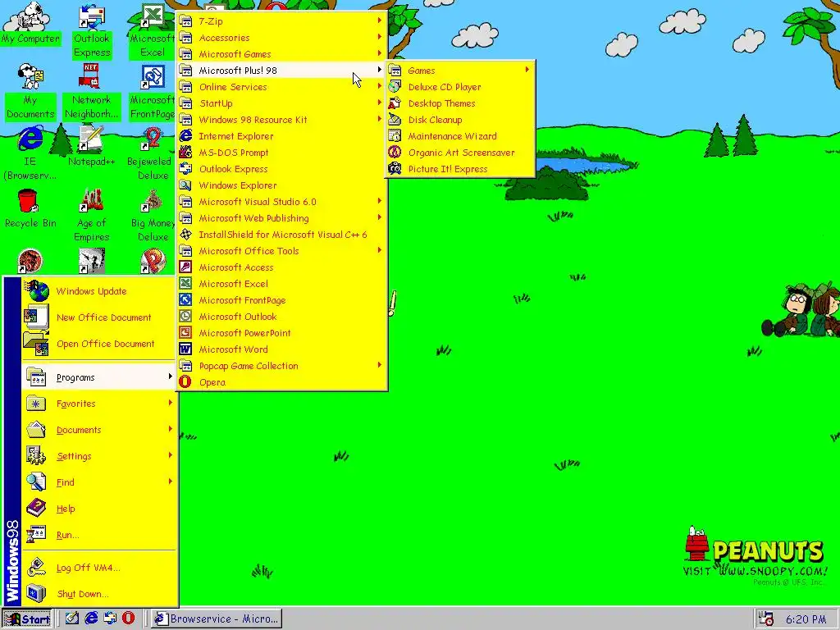Launch Microsoft Access
The image size is (840, 630).
coord(282,267)
